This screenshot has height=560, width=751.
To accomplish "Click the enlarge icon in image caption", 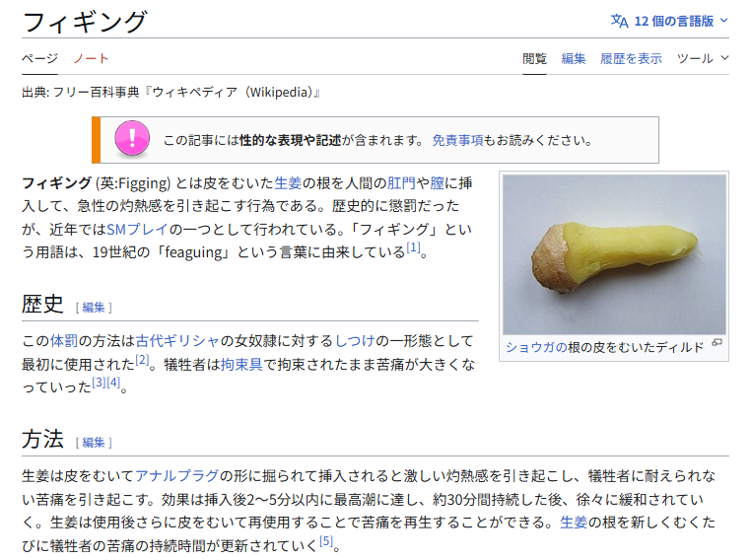I will (717, 343).
